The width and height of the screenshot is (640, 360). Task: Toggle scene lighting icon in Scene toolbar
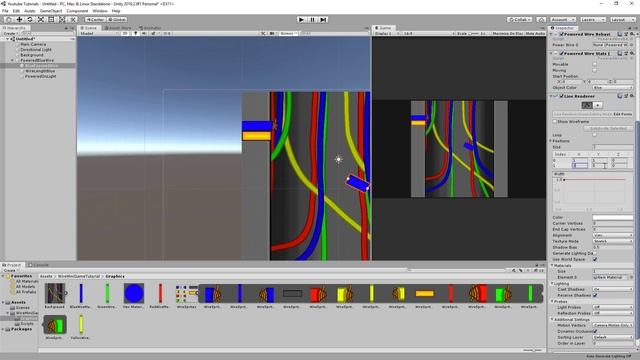click(136, 33)
